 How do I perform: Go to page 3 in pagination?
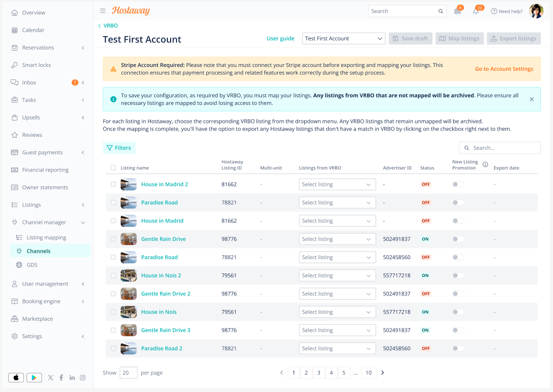[x=319, y=373]
